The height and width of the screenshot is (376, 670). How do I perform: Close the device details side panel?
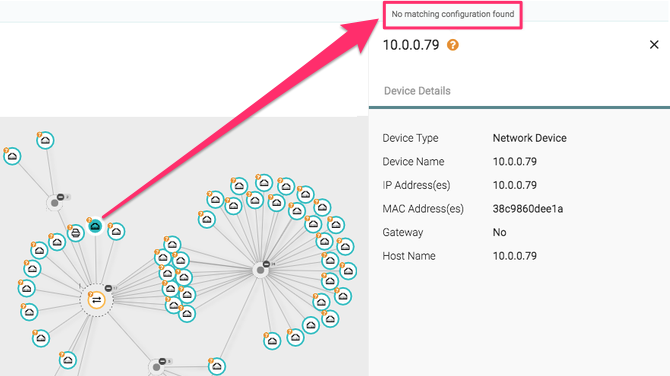point(654,44)
